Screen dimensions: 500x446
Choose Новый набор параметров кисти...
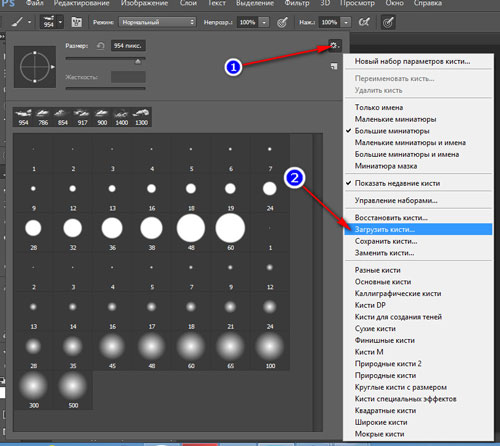(418, 61)
